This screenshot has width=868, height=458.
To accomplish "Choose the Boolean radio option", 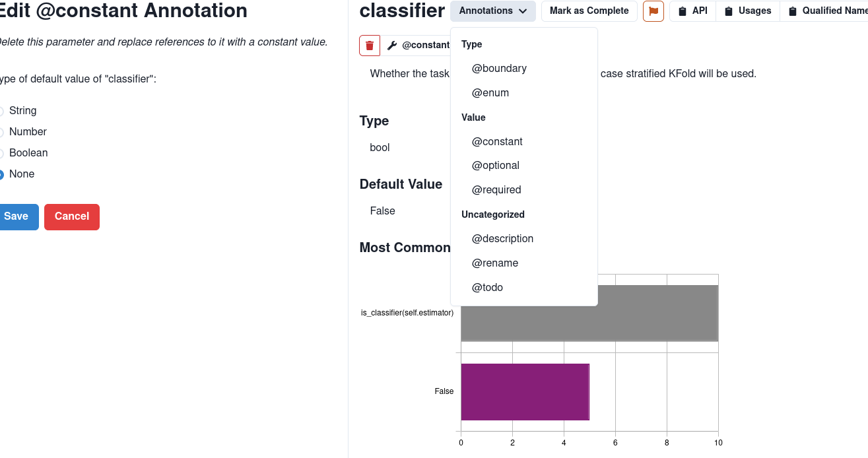I will coord(1,154).
